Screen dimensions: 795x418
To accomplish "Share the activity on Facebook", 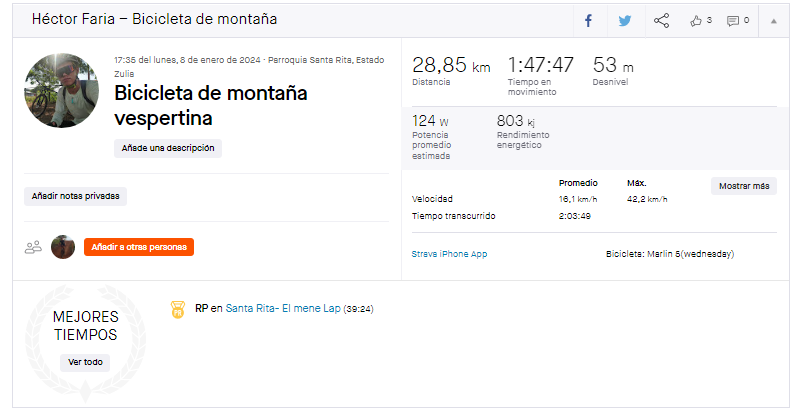I will 588,21.
